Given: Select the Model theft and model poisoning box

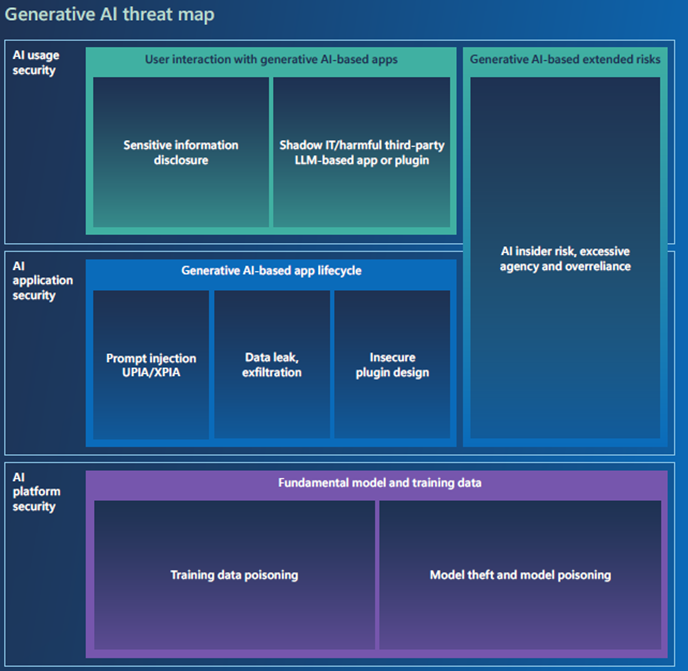Looking at the screenshot, I should click(x=520, y=575).
